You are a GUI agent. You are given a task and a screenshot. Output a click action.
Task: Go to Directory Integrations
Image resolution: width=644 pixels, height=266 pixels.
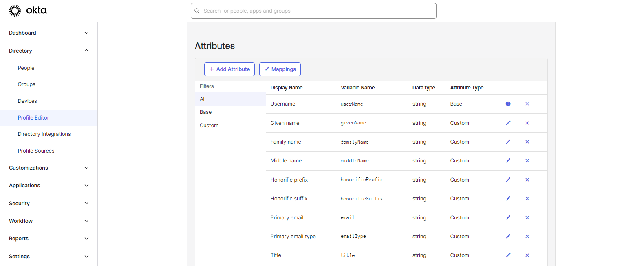click(44, 134)
